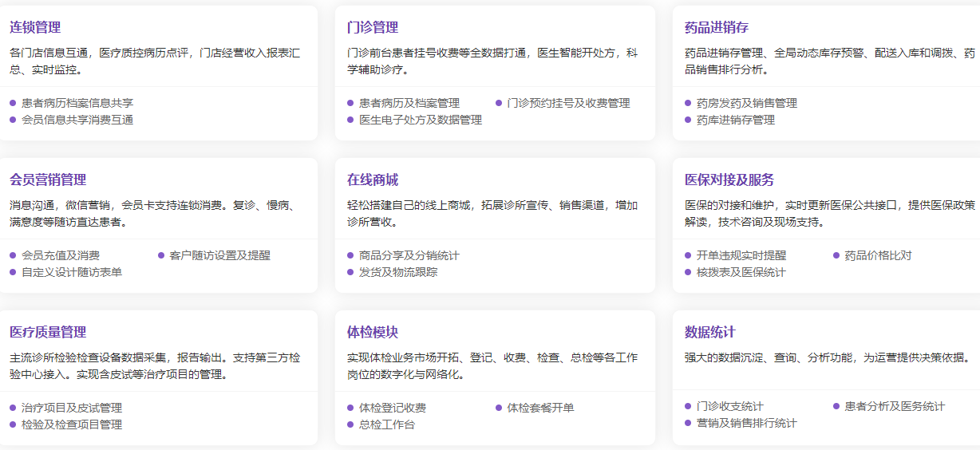Image resolution: width=980 pixels, height=450 pixels.
Task: Click the 药库进销存管理 item
Action: coord(736,120)
